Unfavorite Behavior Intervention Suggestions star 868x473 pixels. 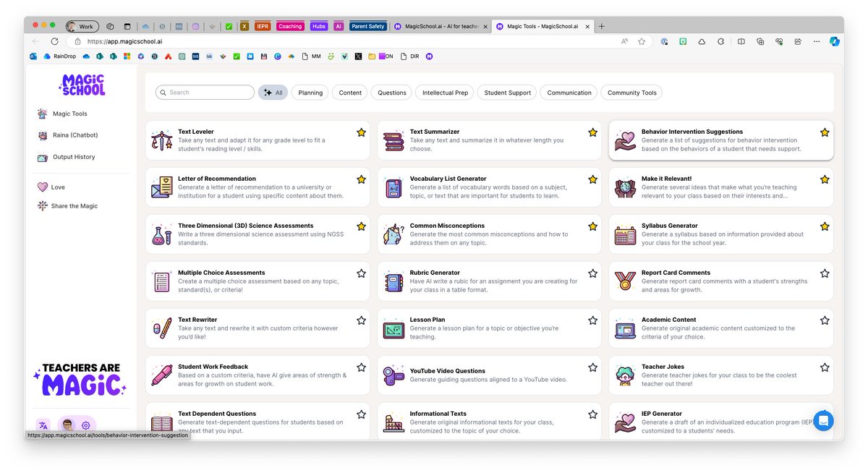(824, 132)
